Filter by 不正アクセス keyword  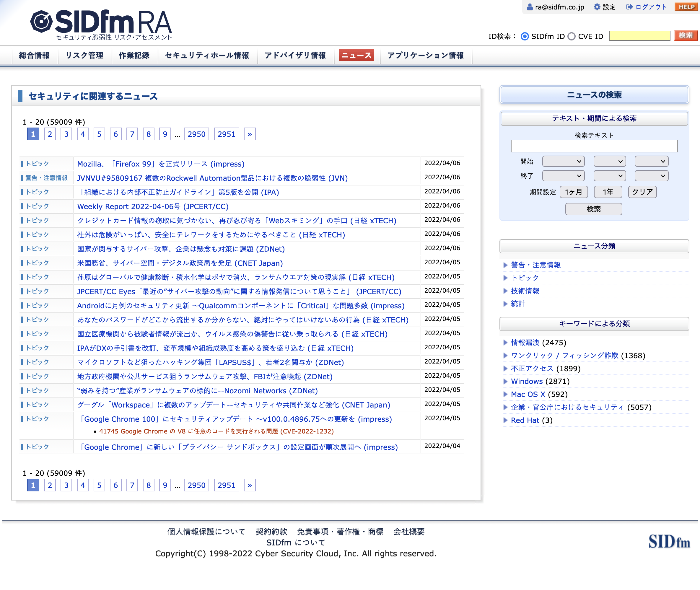coord(532,369)
